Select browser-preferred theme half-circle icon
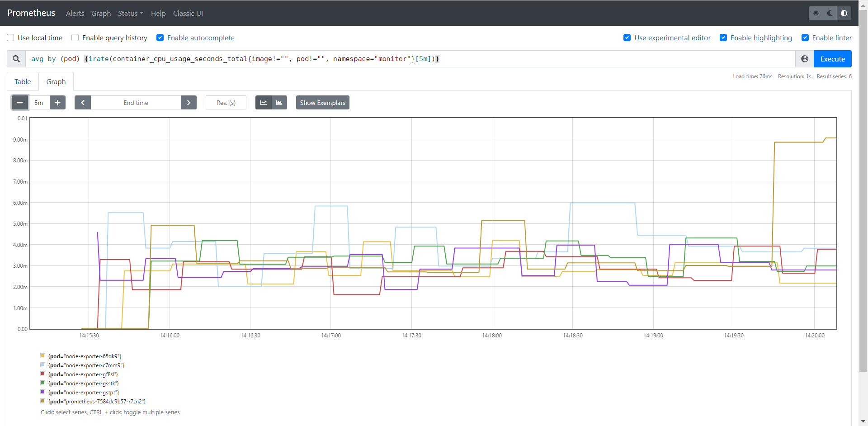Viewport: 868px width, 426px height. (844, 13)
